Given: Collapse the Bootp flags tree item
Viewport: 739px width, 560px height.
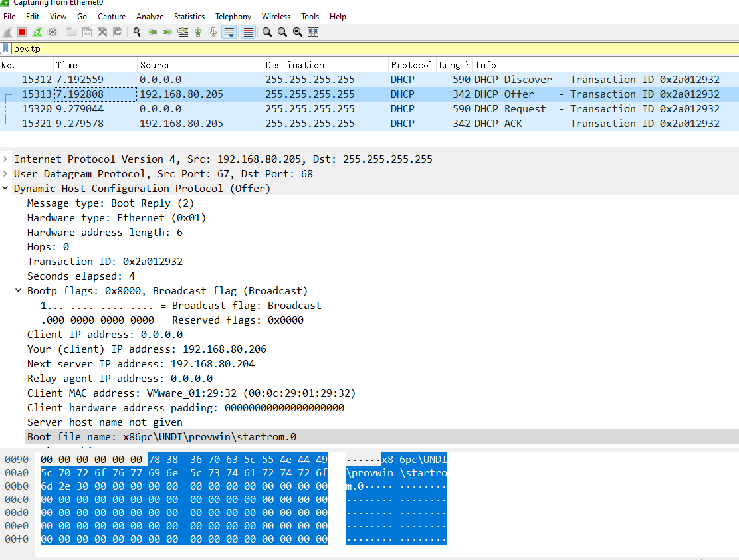Looking at the screenshot, I should (x=19, y=291).
